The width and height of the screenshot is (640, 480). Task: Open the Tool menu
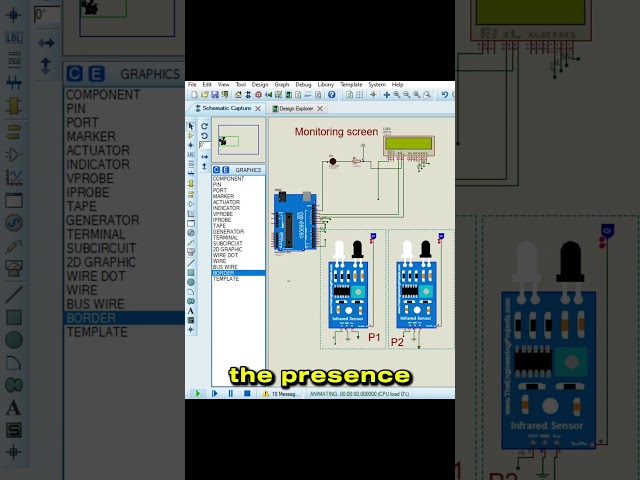click(241, 84)
